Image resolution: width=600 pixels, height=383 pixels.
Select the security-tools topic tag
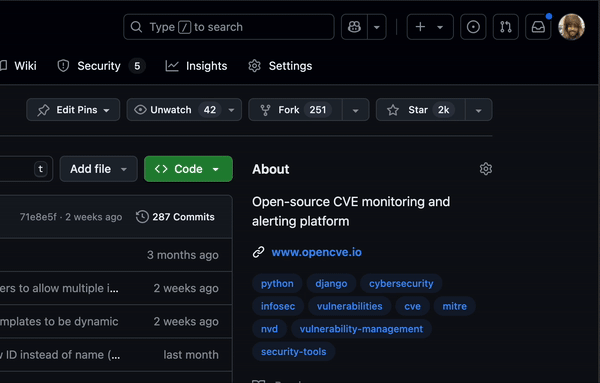tap(293, 351)
